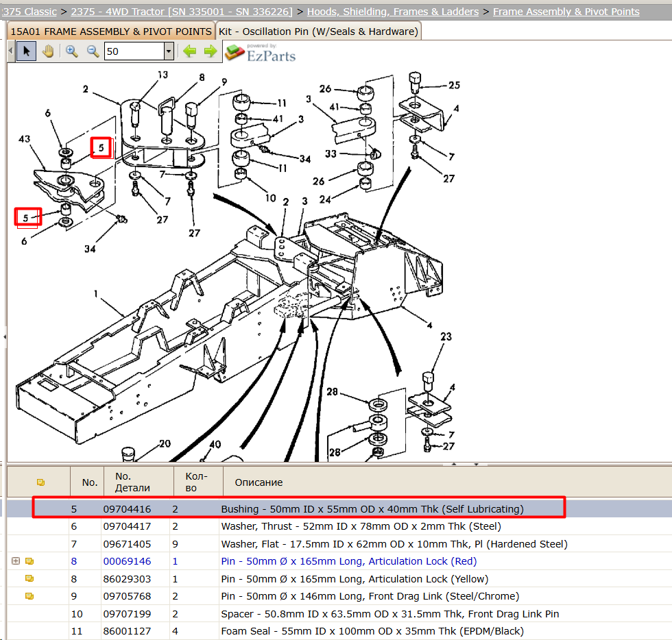Viewport: 672px width, 640px height.
Task: Open the blue Articulation Lock (Red) pin link
Action: [349, 561]
